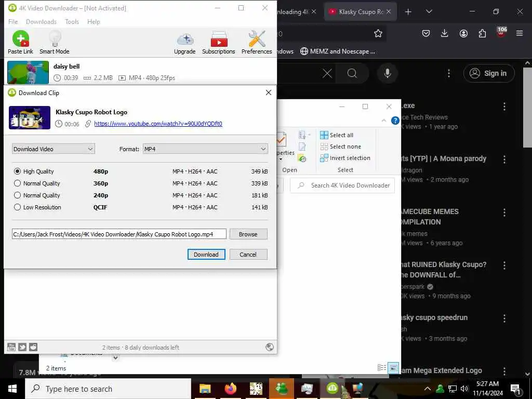Click the save path input field

(119, 234)
